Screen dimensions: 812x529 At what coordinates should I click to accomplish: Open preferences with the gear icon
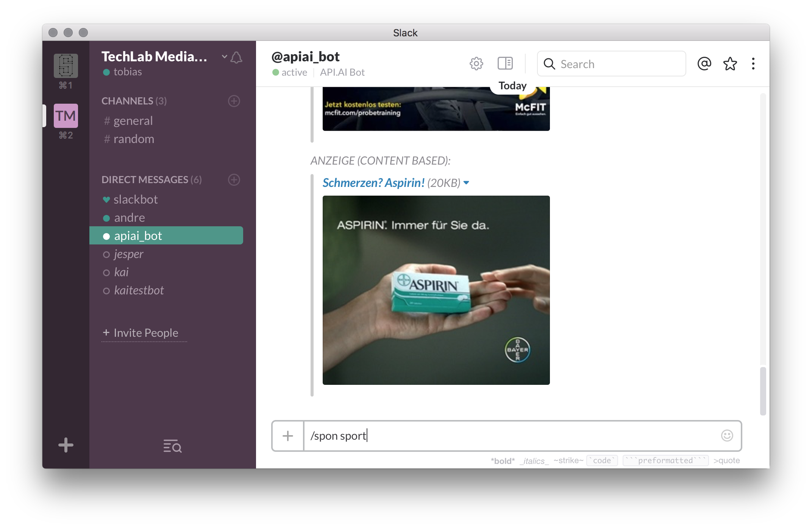[476, 64]
